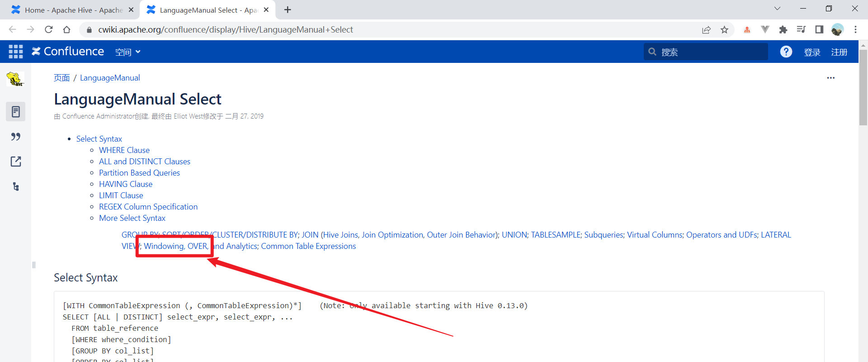Screen dimensions: 868x362
Task: Open the UNION link
Action: [x=514, y=235]
